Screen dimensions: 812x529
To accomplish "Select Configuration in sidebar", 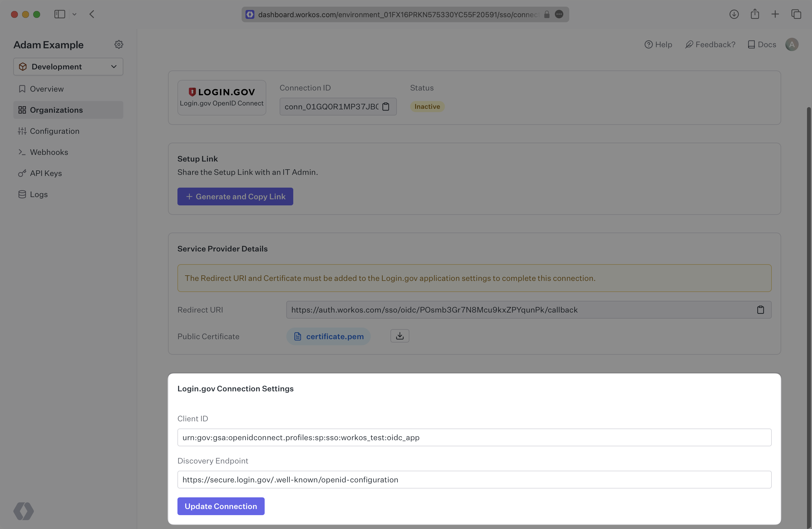I will (x=54, y=131).
